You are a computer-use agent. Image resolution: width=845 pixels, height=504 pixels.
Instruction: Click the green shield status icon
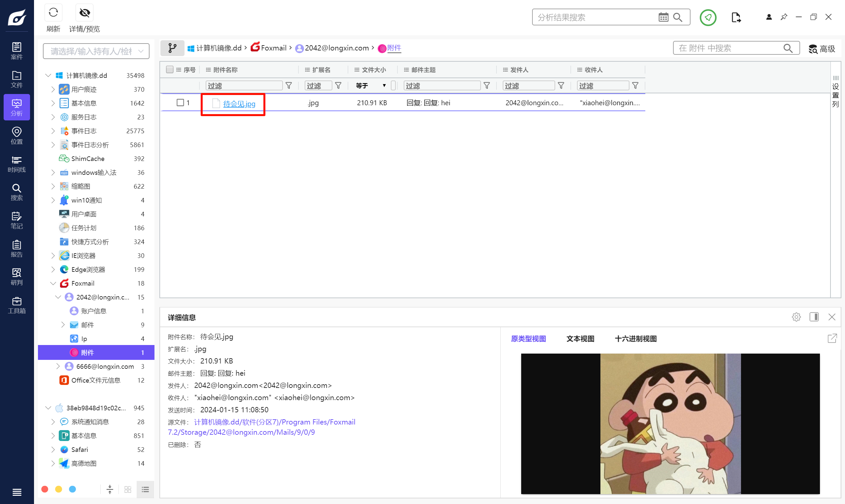point(708,17)
